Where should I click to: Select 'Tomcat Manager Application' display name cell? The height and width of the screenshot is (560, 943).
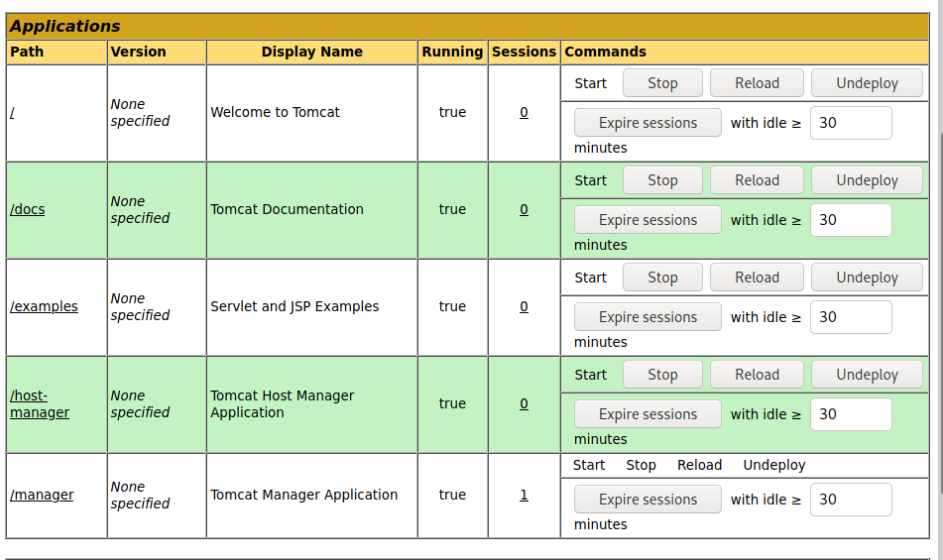click(312, 496)
